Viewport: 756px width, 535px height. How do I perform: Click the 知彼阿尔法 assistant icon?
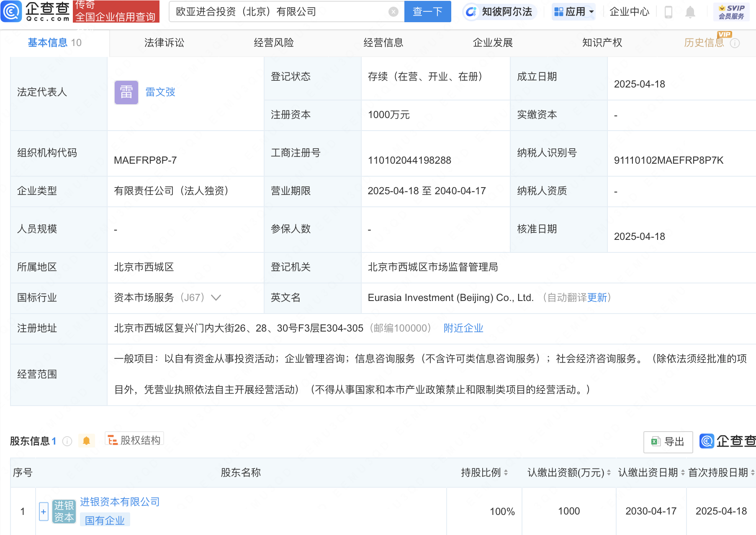(x=471, y=12)
